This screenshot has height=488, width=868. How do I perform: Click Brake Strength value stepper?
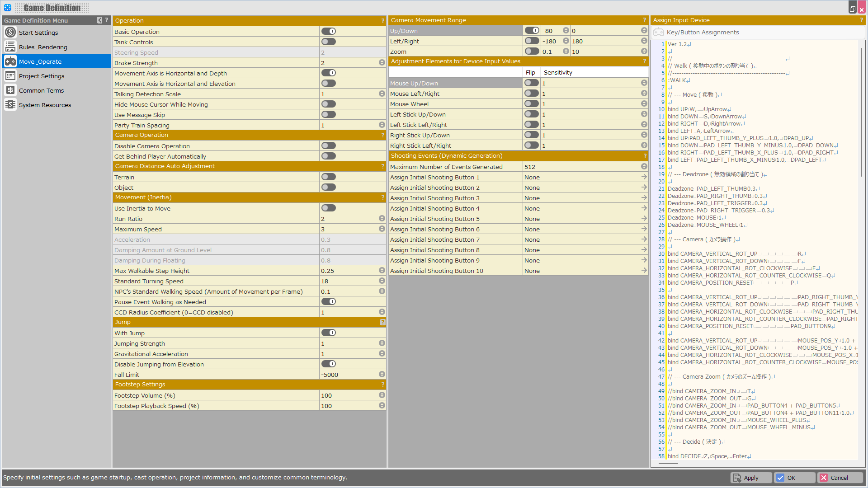tap(382, 63)
